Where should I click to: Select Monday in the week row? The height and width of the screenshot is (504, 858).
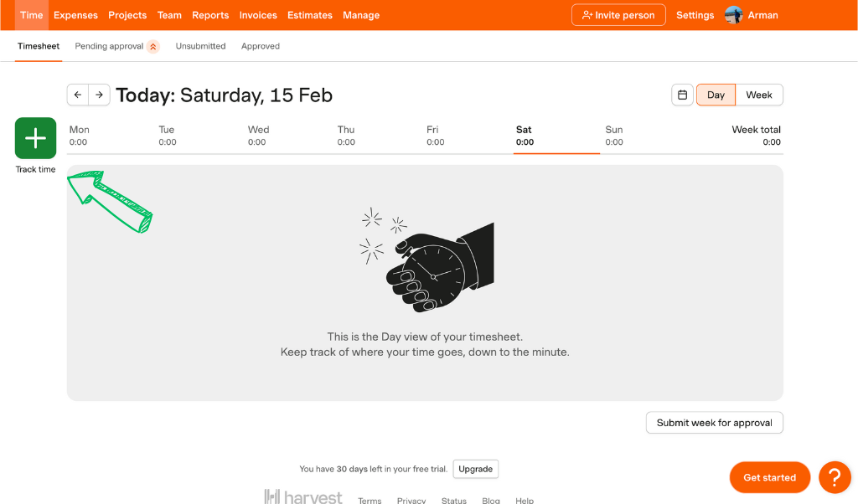coord(80,136)
